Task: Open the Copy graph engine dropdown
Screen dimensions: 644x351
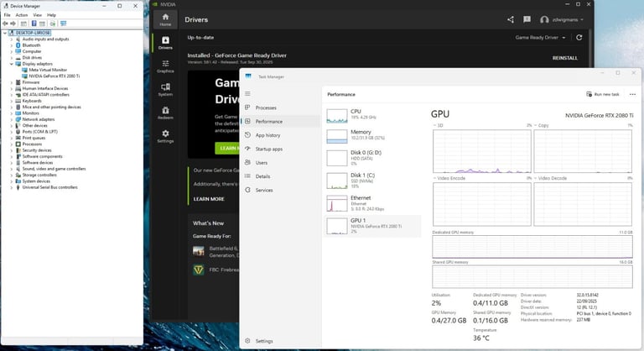Action: (541, 125)
